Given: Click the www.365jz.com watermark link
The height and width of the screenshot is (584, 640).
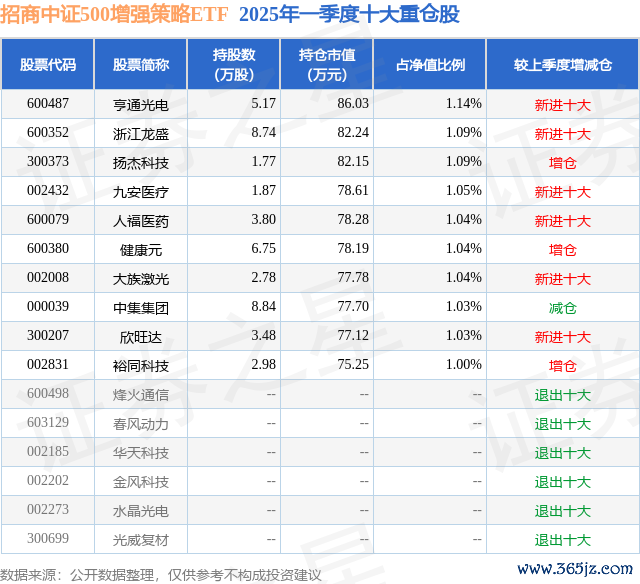Looking at the screenshot, I should [583, 569].
